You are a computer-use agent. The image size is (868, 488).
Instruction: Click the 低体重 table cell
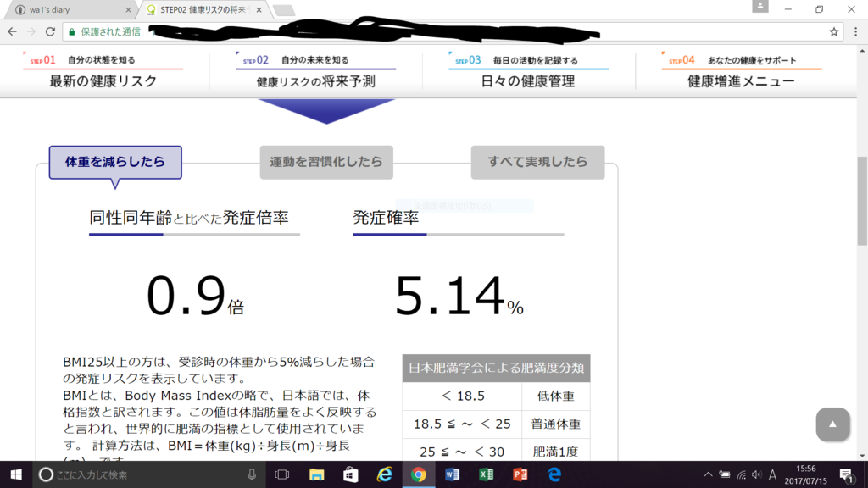tap(556, 396)
